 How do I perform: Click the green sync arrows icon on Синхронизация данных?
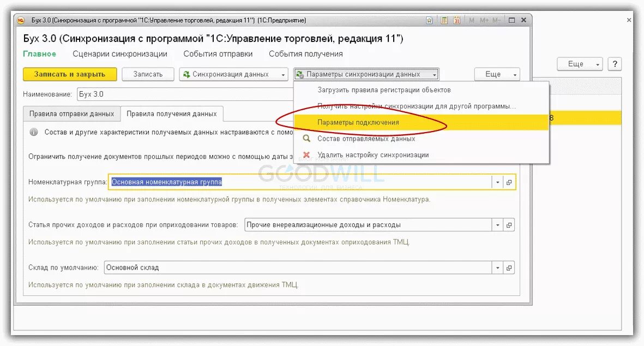pos(186,74)
